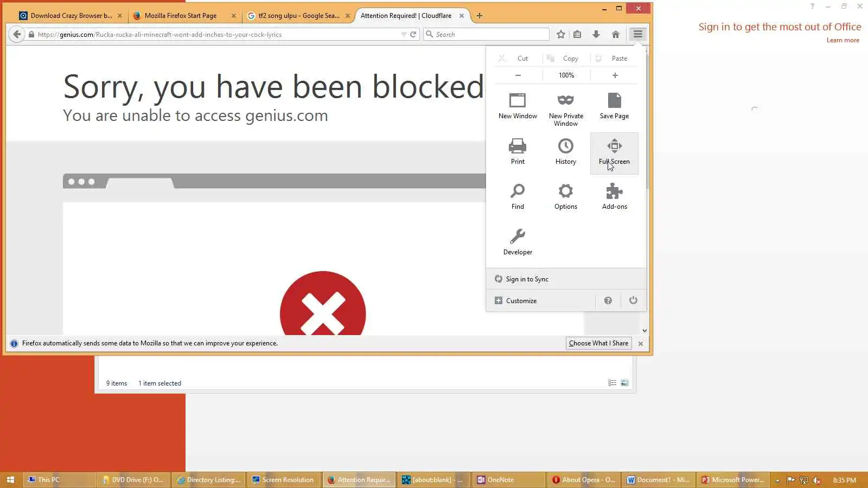The image size is (868, 488).
Task: Open Find in page
Action: tap(518, 197)
